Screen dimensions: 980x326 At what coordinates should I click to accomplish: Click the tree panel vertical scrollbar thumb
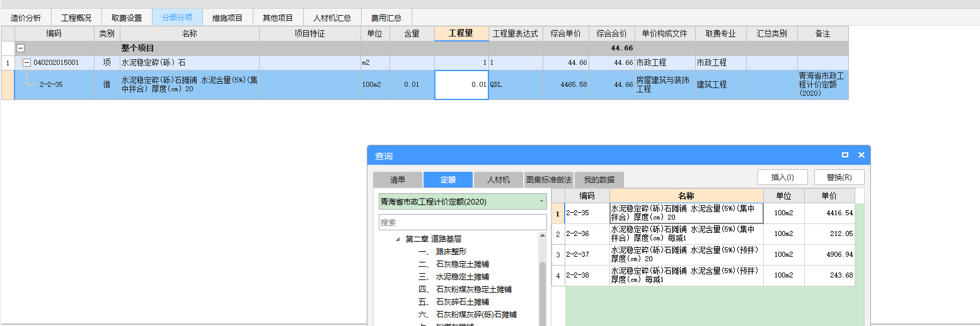542,293
